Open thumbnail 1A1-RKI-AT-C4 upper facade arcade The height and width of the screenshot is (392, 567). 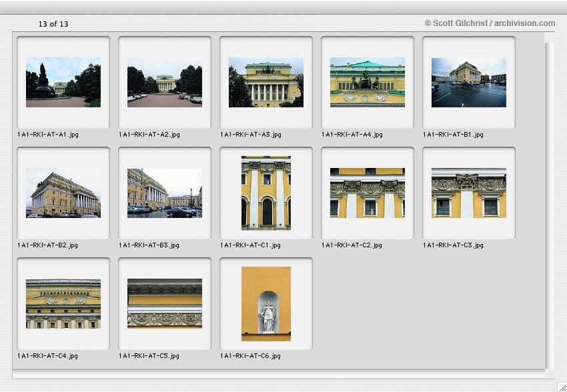coord(63,303)
